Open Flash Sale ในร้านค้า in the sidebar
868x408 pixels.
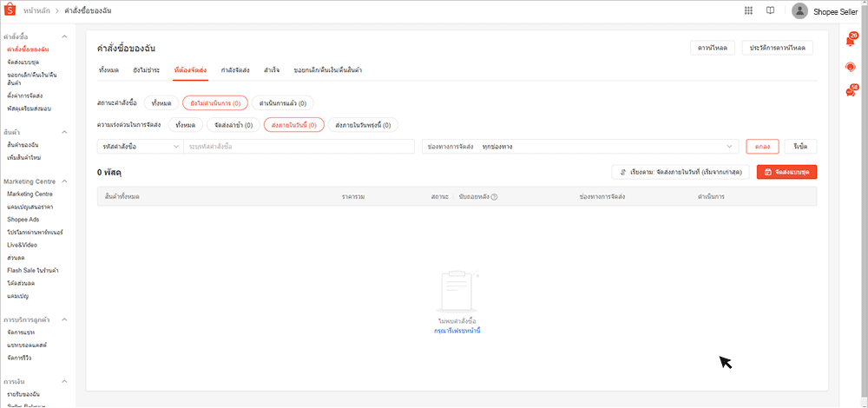coord(33,271)
